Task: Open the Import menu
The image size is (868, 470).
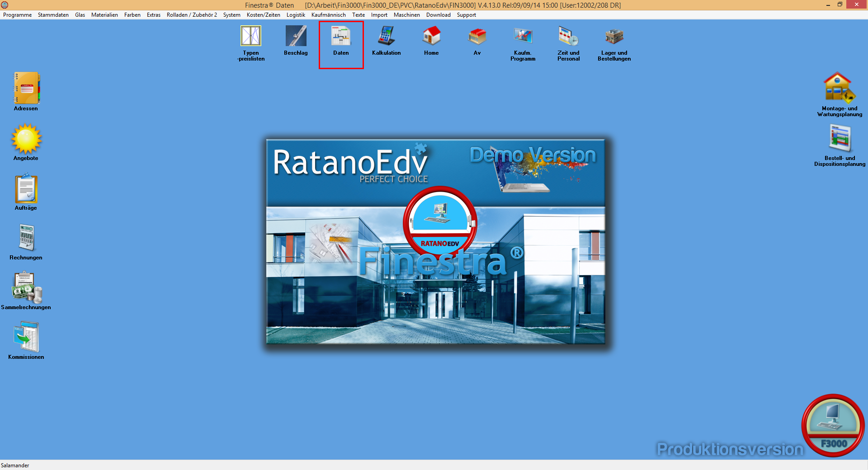Action: [x=379, y=15]
